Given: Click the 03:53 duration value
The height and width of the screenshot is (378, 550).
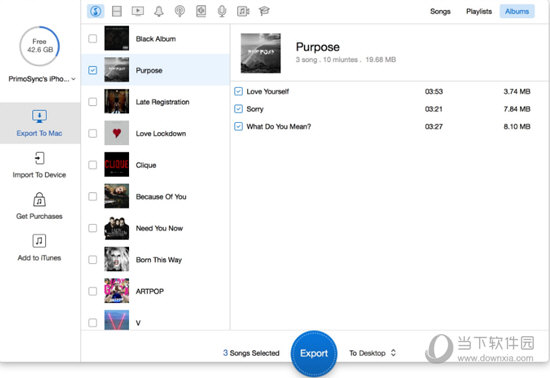Looking at the screenshot, I should (x=434, y=92).
